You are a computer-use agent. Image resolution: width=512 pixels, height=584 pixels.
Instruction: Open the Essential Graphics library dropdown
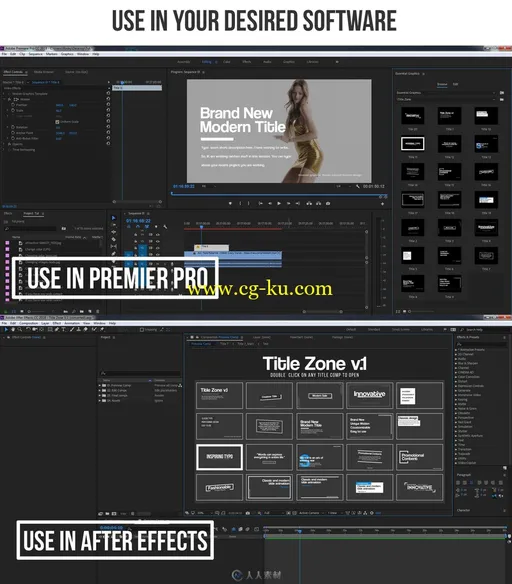[x=446, y=93]
